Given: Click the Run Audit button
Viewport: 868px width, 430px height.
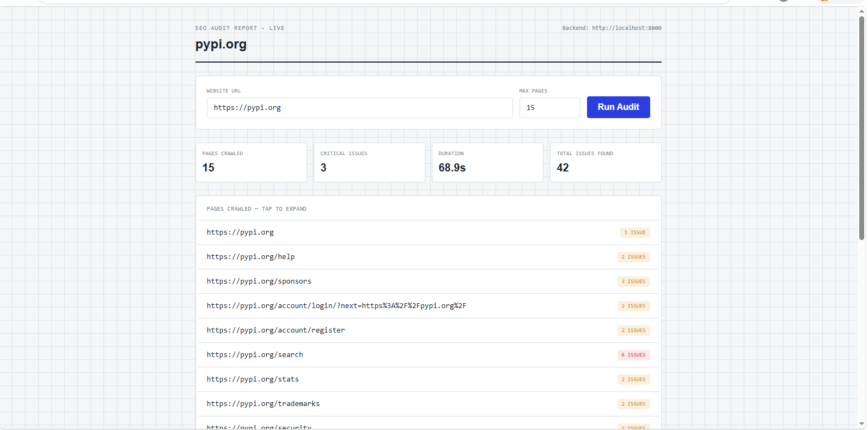Looking at the screenshot, I should click(x=618, y=107).
